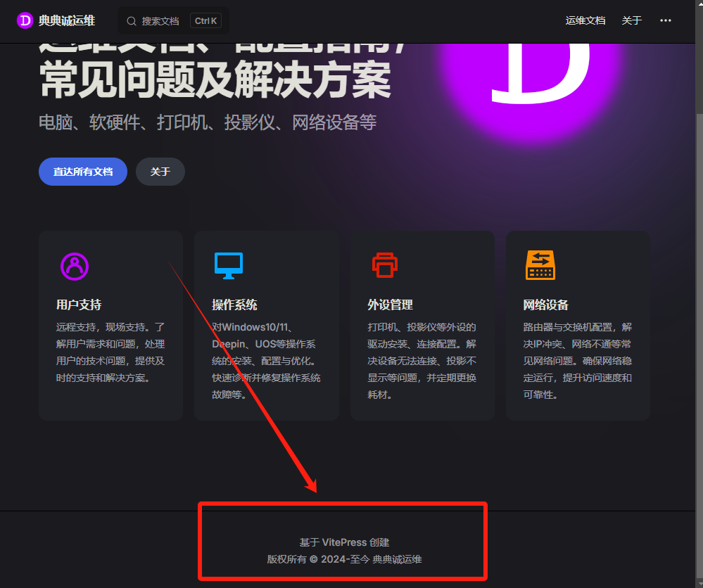Click the purple user support icon

(75, 266)
